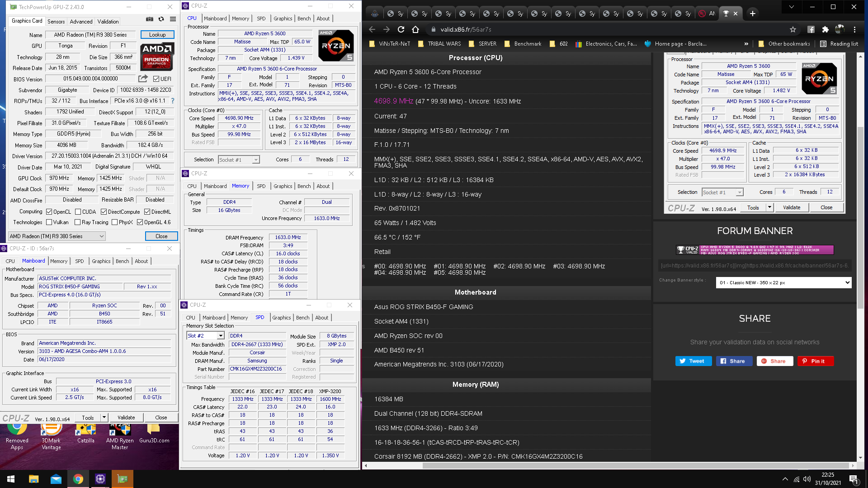Screen dimensions: 868x488
Task: Toggle the Vulkan checkbox
Action: coord(49,222)
